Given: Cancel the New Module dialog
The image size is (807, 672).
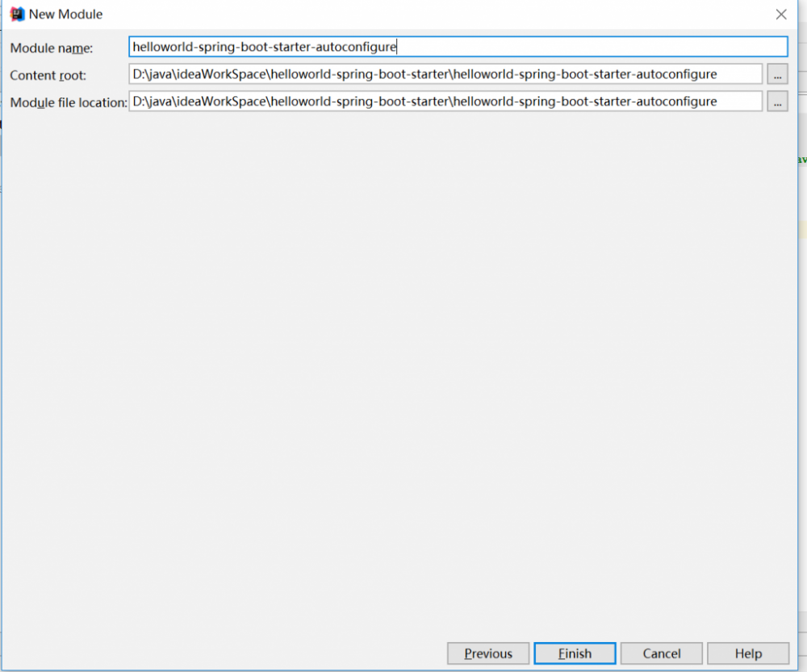Looking at the screenshot, I should (x=661, y=653).
